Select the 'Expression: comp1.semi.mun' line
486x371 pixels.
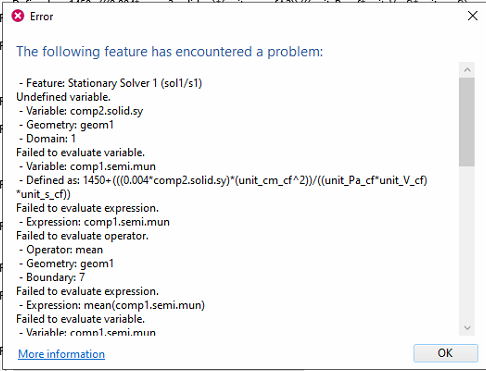coord(94,222)
